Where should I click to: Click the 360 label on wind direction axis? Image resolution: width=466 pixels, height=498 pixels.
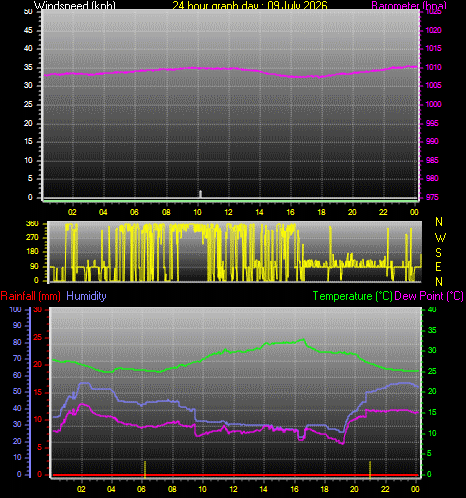(x=32, y=224)
